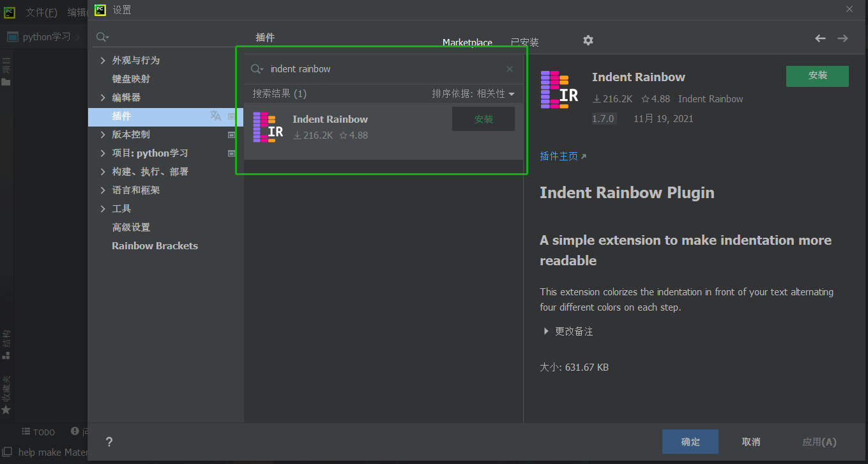Select 高级设置 in the settings tree
The image size is (868, 464).
[x=131, y=227]
